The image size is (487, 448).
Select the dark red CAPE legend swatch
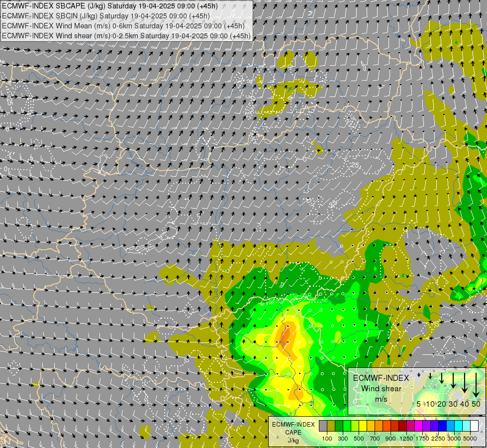pyautogui.click(x=403, y=426)
